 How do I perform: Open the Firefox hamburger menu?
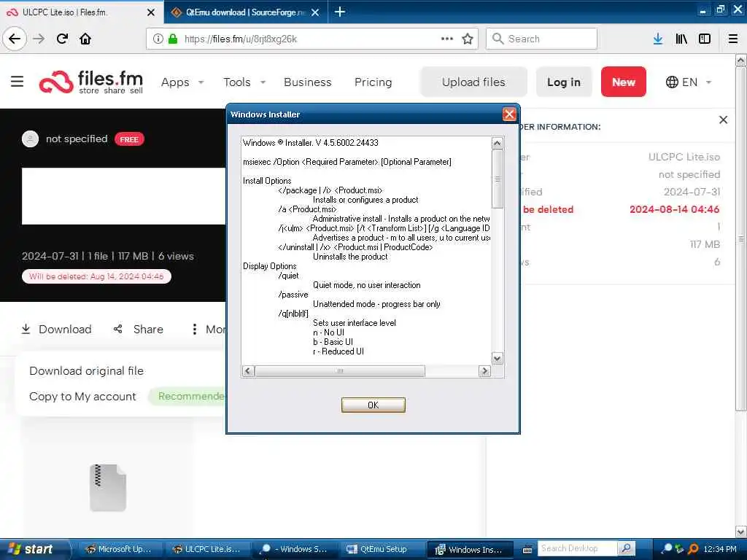click(x=732, y=39)
